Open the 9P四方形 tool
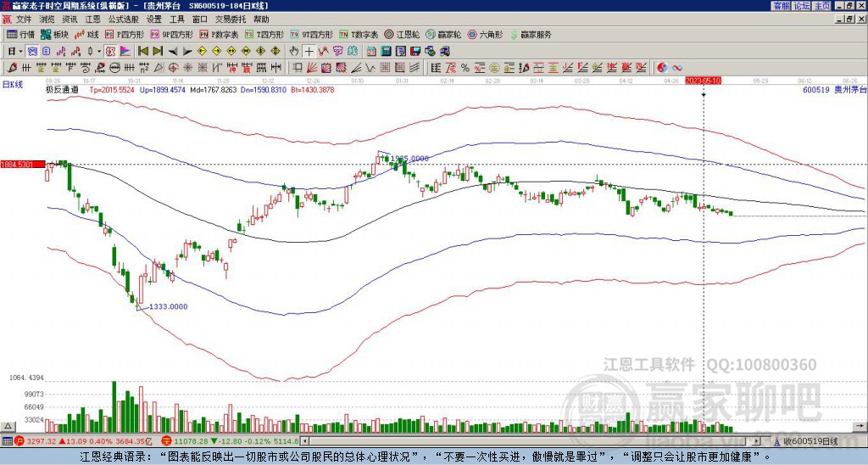 171,34
